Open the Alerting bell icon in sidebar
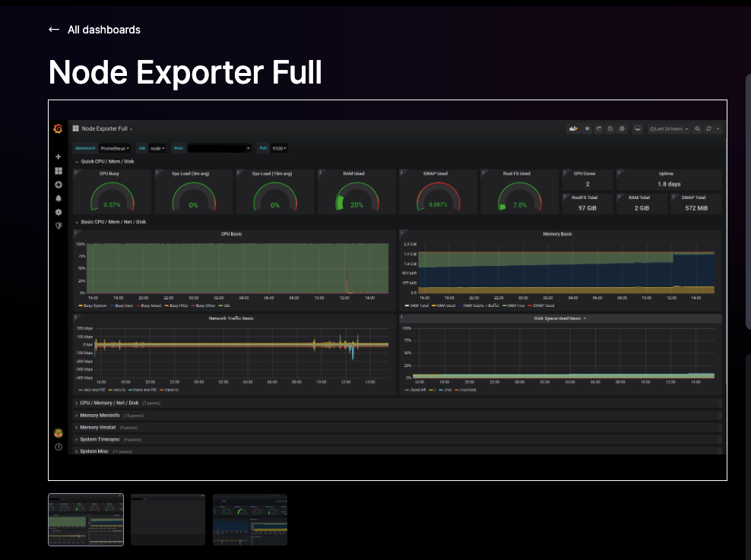This screenshot has height=560, width=751. 59,198
